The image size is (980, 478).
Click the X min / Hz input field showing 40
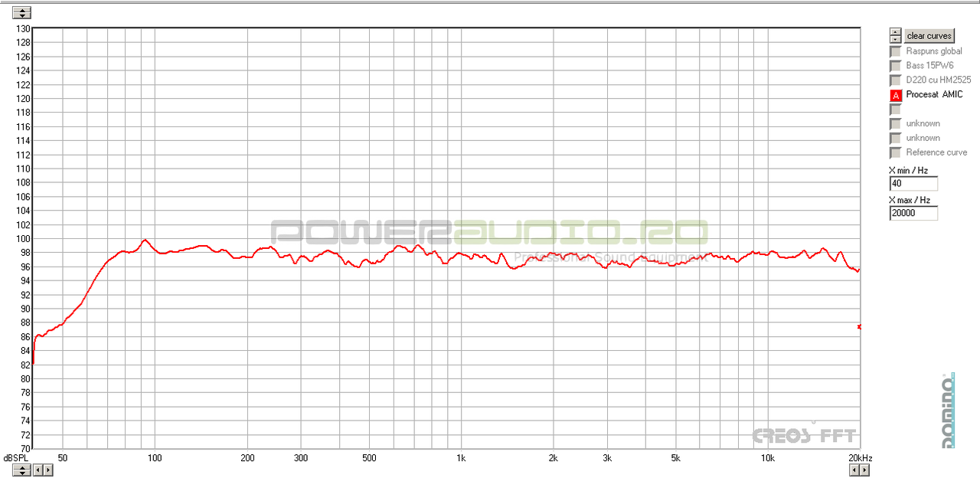913,184
